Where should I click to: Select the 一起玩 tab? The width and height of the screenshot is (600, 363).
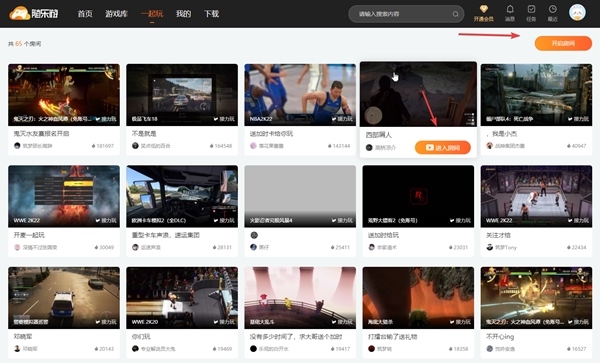(x=152, y=14)
